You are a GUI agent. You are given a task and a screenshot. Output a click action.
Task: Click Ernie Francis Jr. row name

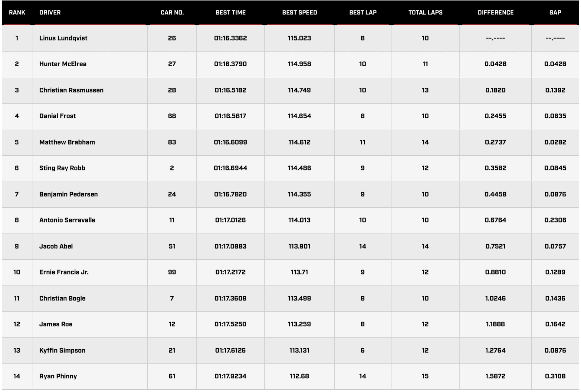coord(64,272)
